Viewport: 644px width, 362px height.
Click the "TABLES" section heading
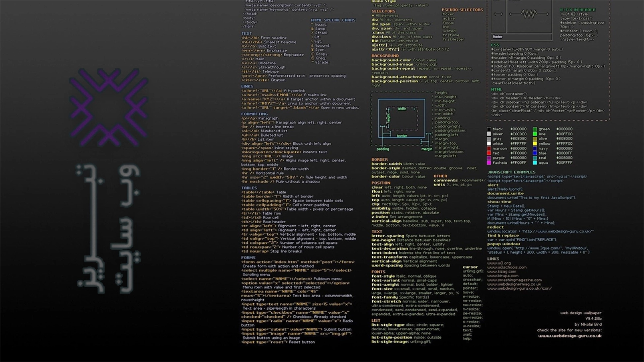coord(249,188)
